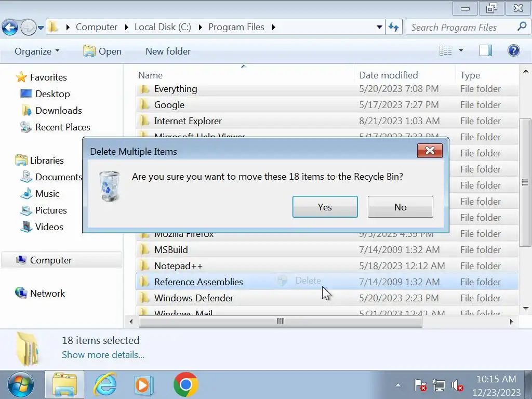Viewport: 532px width, 399px height.
Task: Sort by the Date modified column header
Action: (x=404, y=75)
